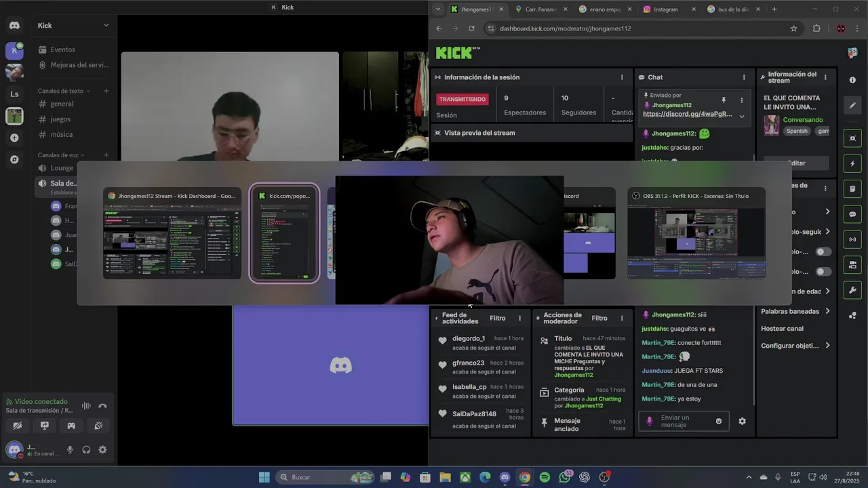Reload the Kick dashboard page
Image resolution: width=868 pixels, height=488 pixels.
click(x=471, y=28)
